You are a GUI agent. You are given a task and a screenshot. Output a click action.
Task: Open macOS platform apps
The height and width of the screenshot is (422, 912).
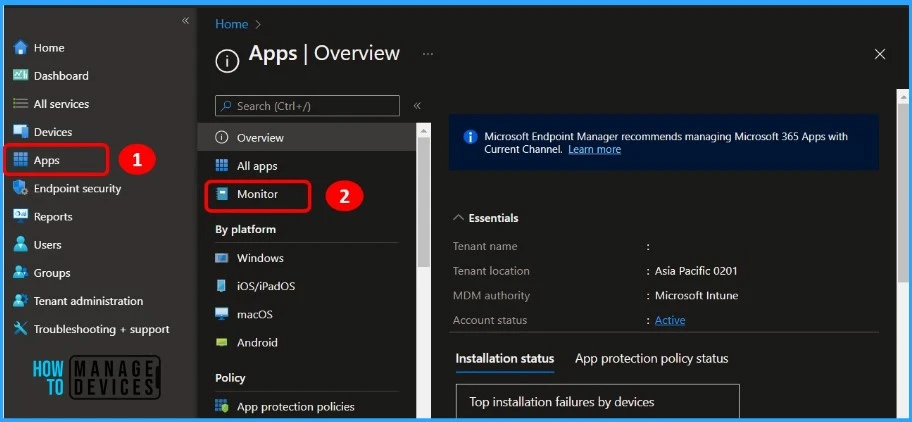tap(255, 314)
